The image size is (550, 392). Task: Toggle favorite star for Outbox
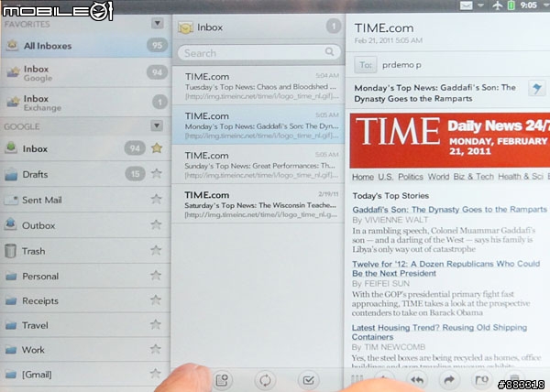point(156,224)
